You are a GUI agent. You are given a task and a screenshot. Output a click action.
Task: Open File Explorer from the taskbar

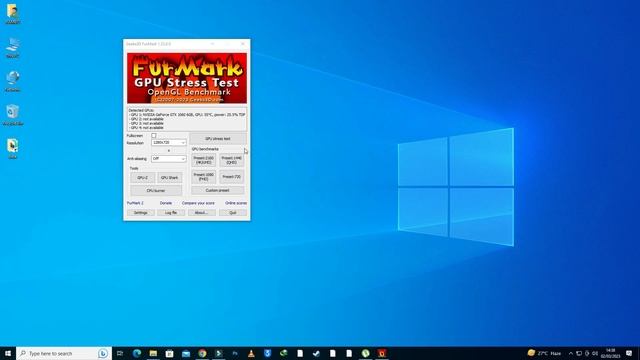153,353
